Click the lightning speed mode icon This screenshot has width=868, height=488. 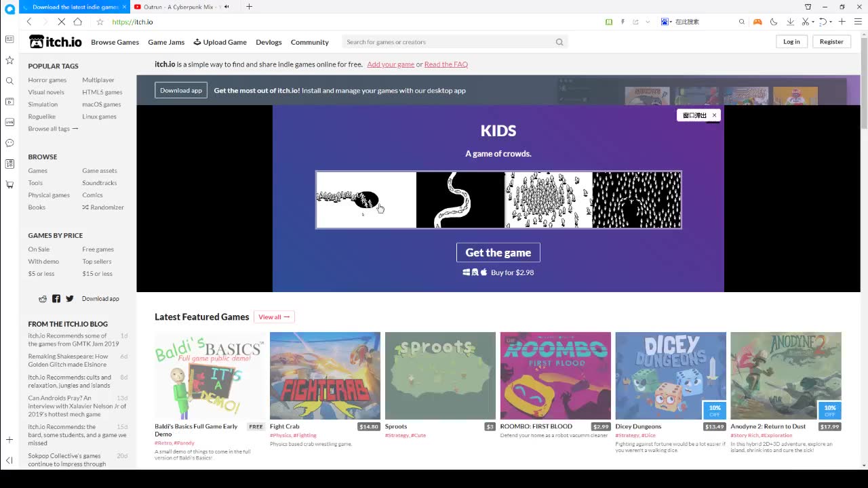623,22
